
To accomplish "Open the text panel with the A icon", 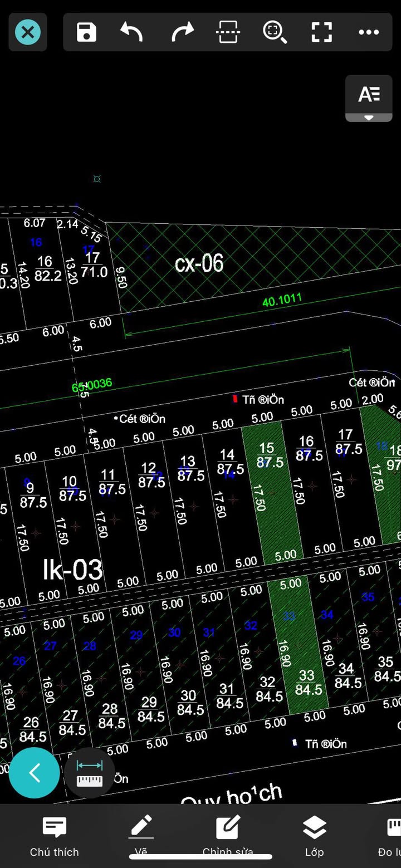I will click(x=369, y=94).
